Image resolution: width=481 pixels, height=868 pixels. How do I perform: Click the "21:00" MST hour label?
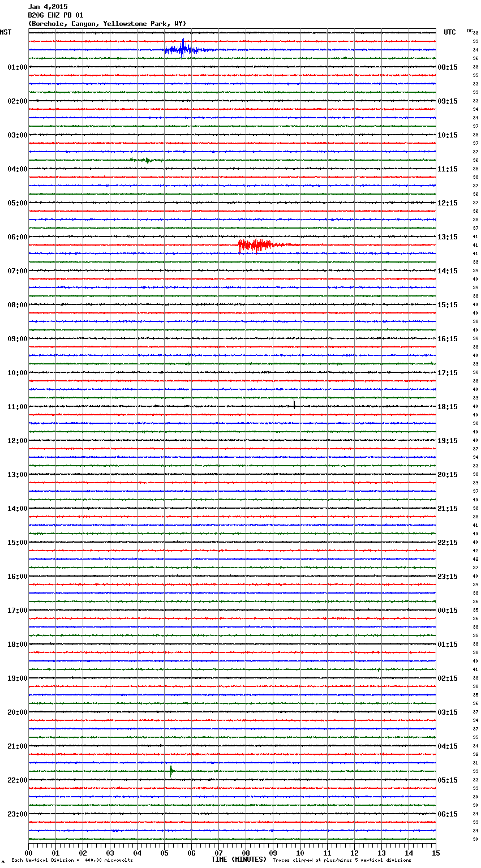18,746
